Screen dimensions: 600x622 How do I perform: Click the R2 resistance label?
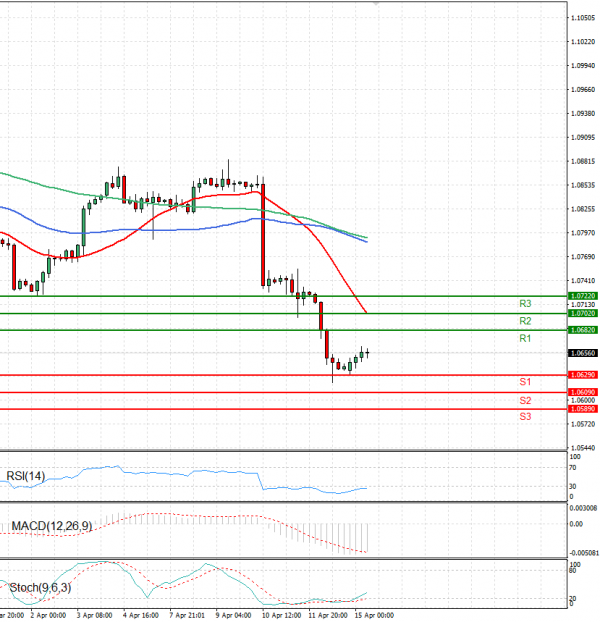pyautogui.click(x=524, y=321)
